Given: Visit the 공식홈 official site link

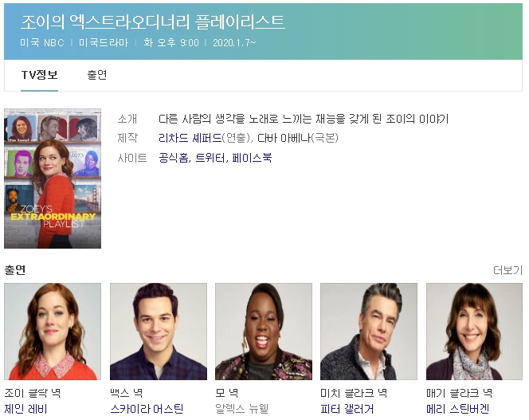Looking at the screenshot, I should click(x=174, y=158).
